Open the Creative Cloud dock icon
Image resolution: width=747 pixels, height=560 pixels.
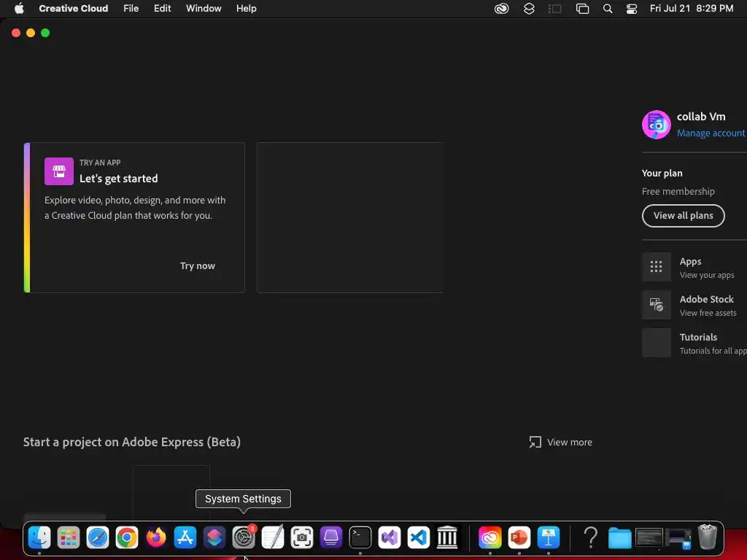(489, 537)
